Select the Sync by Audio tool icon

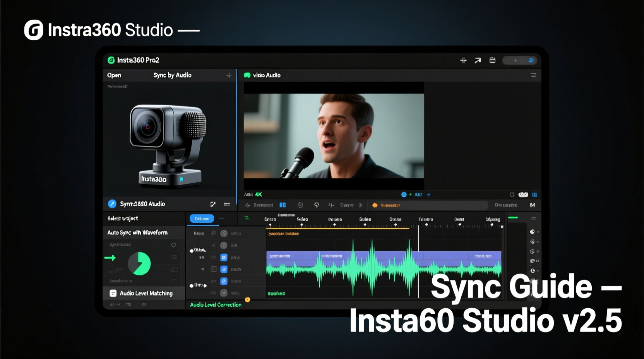113,204
